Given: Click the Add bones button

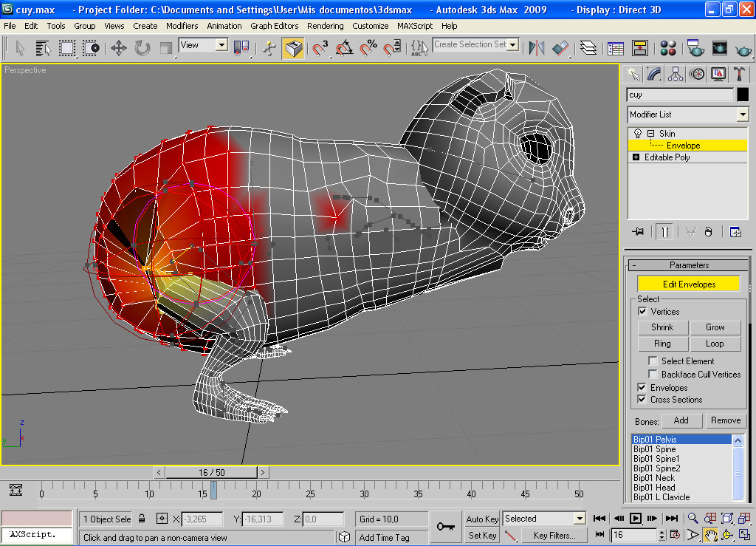Looking at the screenshot, I should [x=681, y=420].
